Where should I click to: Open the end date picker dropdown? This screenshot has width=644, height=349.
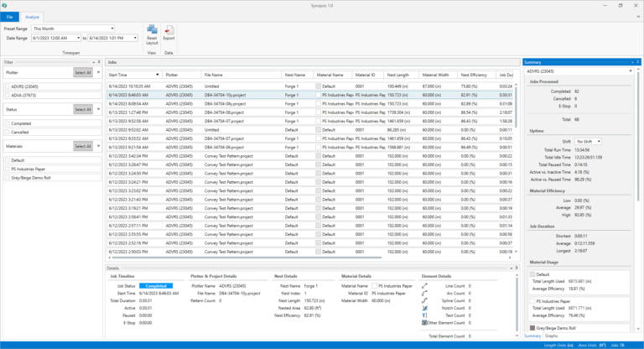point(135,38)
